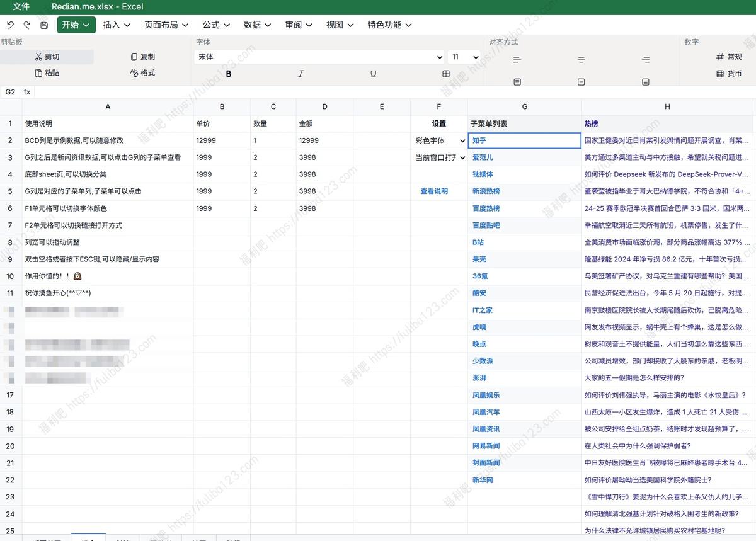Select IT之家 in the submenu list
This screenshot has width=756, height=541.
[483, 310]
